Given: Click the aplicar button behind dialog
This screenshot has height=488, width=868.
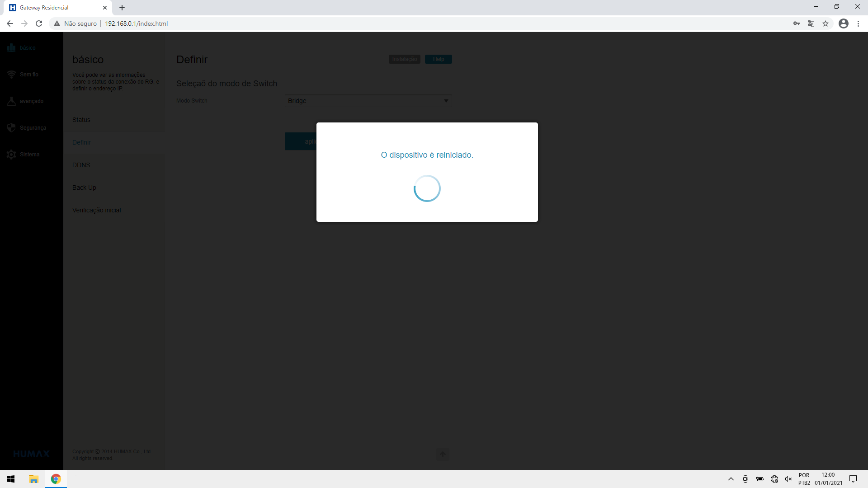Looking at the screenshot, I should point(301,141).
